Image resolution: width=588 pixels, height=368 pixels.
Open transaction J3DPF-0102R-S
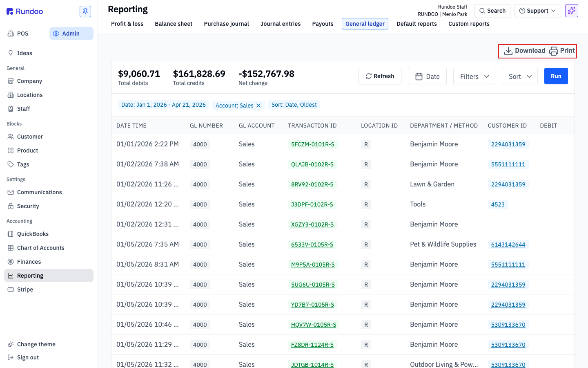(x=312, y=204)
